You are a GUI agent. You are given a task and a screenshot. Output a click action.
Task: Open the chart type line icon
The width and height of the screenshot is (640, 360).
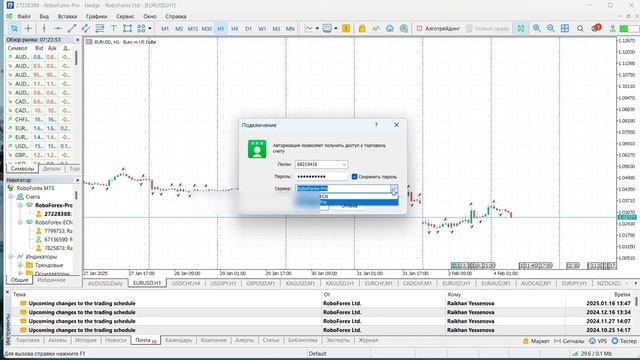pos(309,29)
